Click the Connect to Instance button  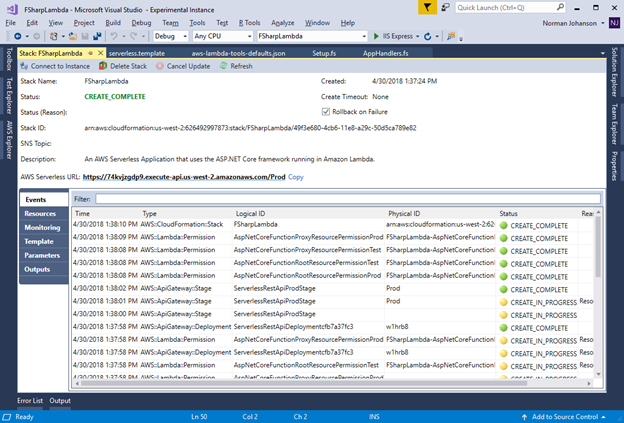(x=55, y=66)
